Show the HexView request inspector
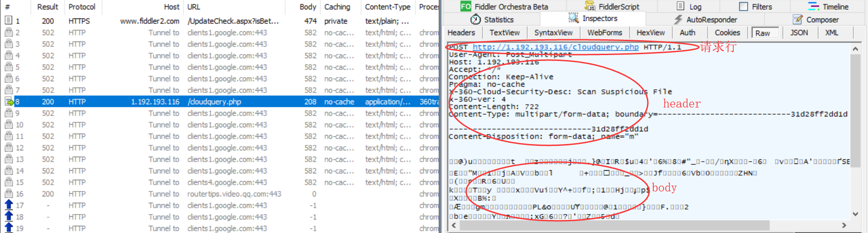Viewport: 868px width, 233px height. 651,33
